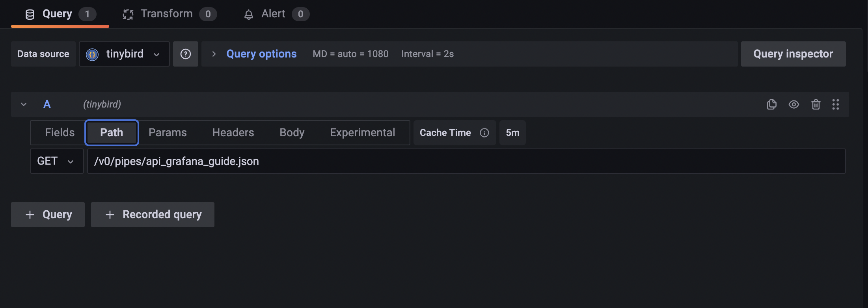Click the API path input field
This screenshot has height=308, width=868.
466,161
